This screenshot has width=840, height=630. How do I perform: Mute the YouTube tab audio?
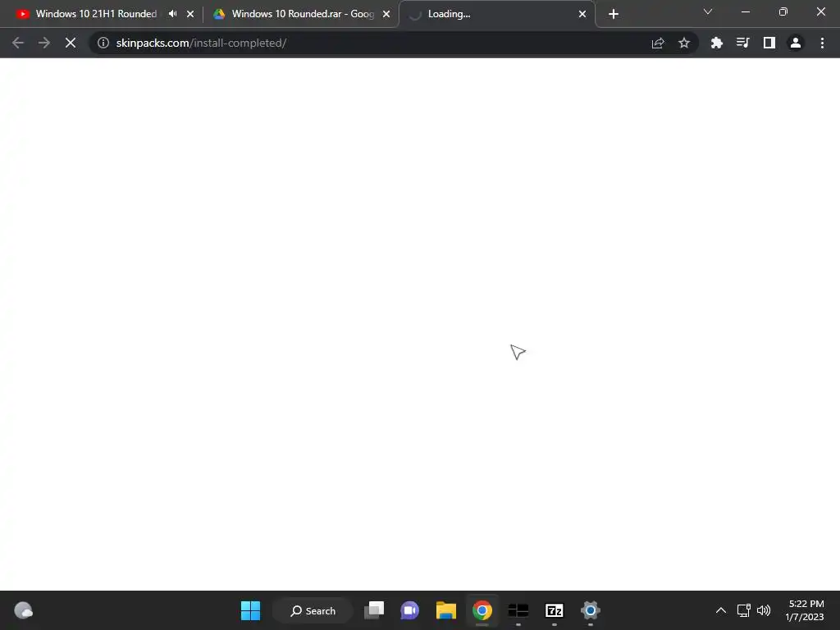pos(172,14)
